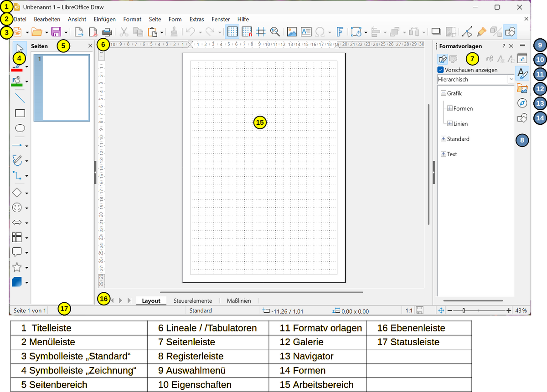Select the Symbol Shapes smiley tool
Screen dimensions: 547x392
[17, 208]
